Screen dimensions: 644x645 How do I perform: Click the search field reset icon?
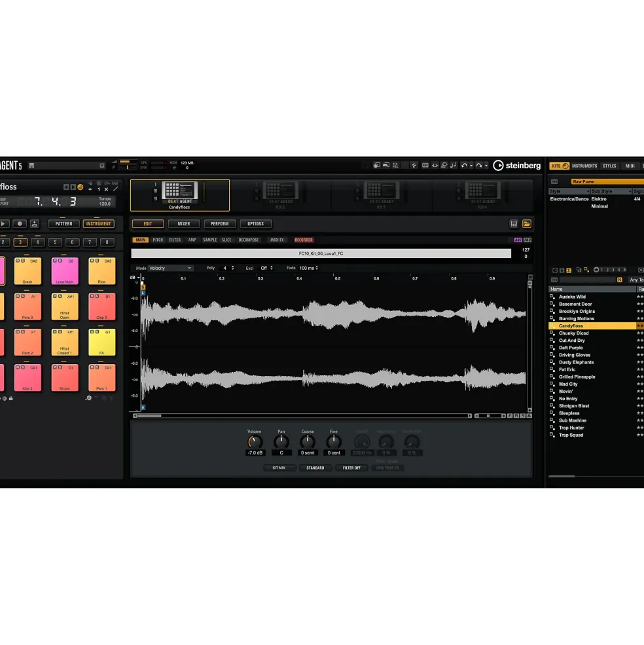tap(554, 280)
